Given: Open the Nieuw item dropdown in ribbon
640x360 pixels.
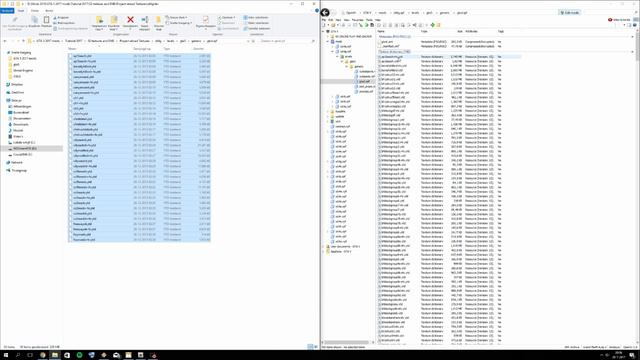Looking at the screenshot, I should (177, 18).
